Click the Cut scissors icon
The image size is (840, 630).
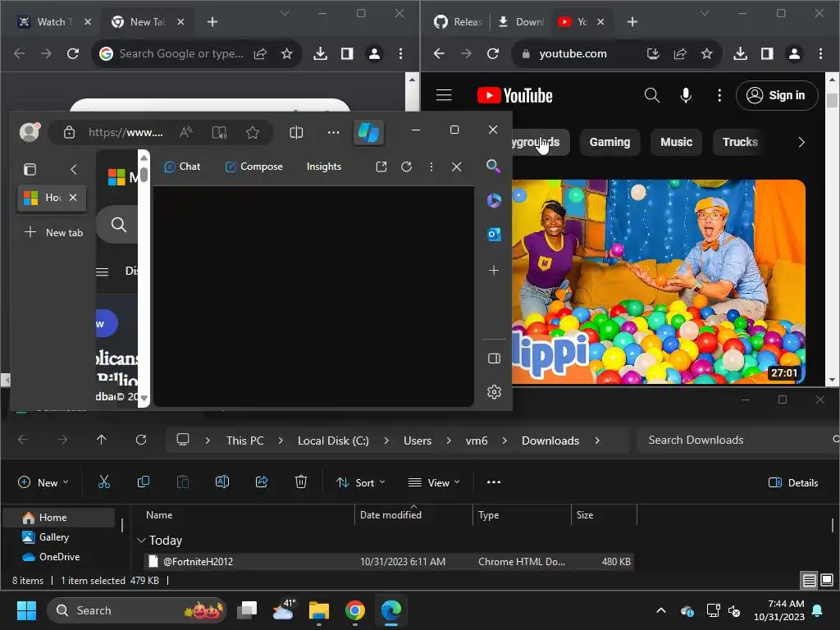pyautogui.click(x=104, y=482)
